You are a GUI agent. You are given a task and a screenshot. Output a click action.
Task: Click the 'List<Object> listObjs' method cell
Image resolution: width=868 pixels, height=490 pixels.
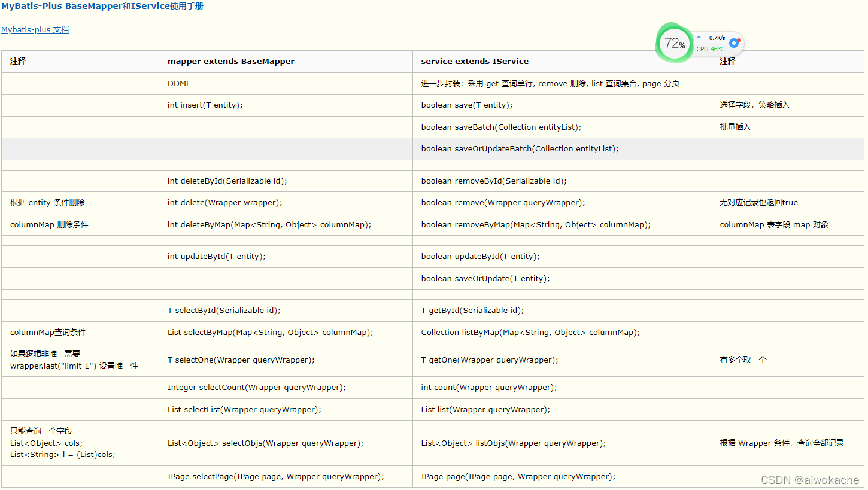(x=513, y=443)
